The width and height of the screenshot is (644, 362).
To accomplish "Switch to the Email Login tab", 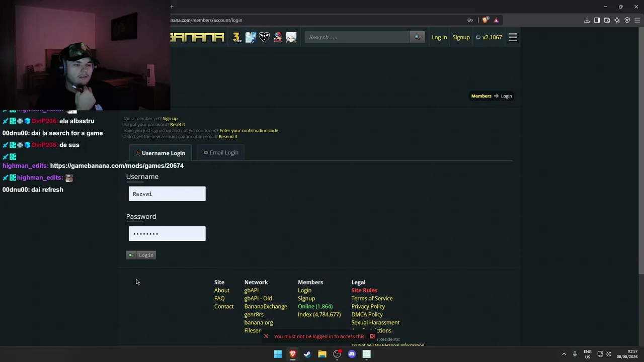I will click(221, 152).
